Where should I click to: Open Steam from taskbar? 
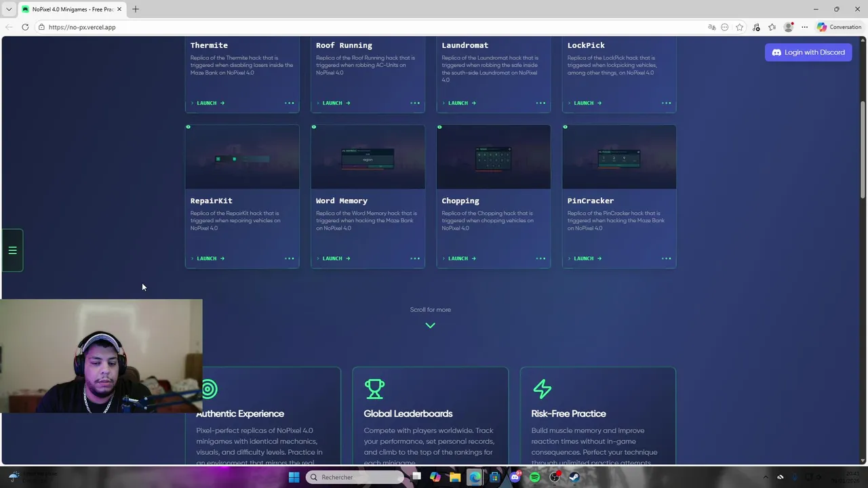(x=574, y=477)
